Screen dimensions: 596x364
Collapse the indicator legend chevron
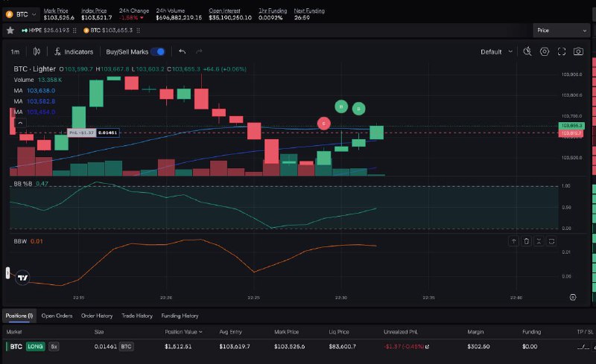[x=19, y=123]
